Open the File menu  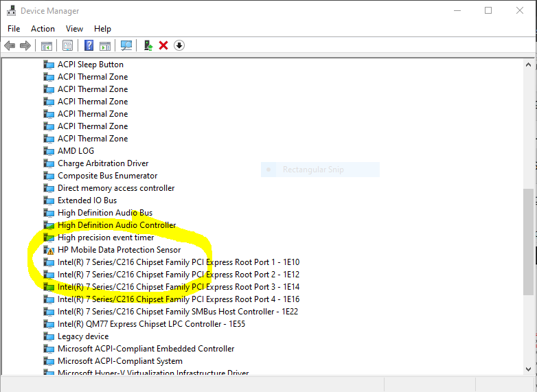pos(14,29)
